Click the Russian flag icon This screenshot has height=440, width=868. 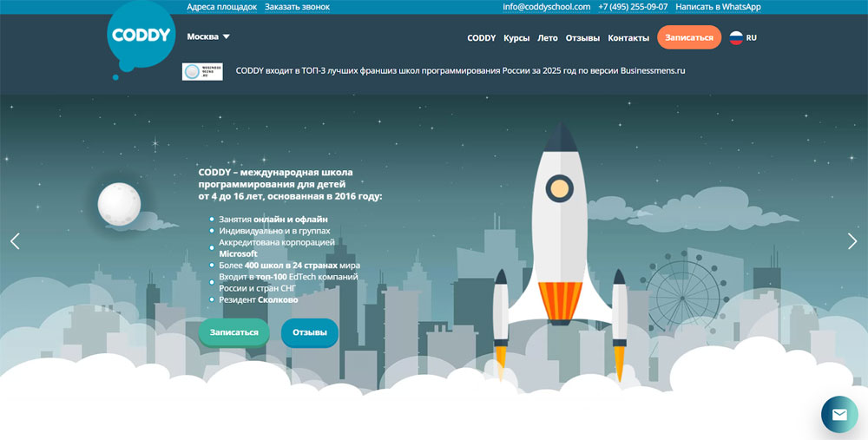tap(736, 37)
